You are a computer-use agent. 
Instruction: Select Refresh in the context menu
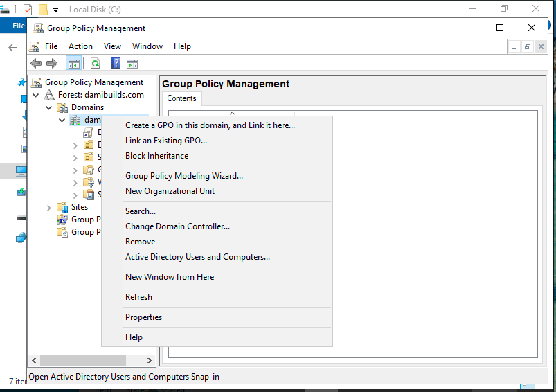(138, 297)
